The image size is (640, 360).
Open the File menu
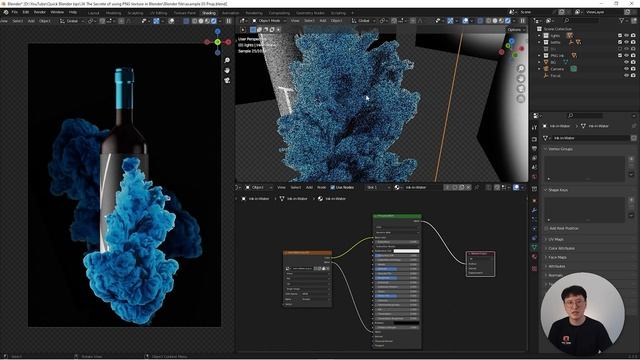[15, 12]
